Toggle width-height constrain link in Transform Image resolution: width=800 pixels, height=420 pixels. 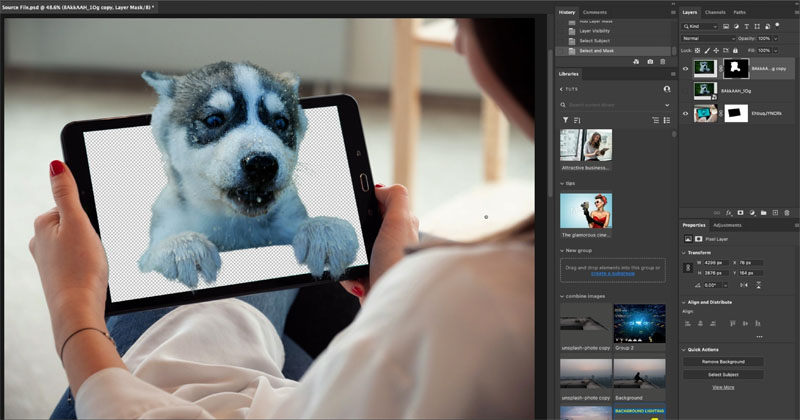(x=688, y=267)
